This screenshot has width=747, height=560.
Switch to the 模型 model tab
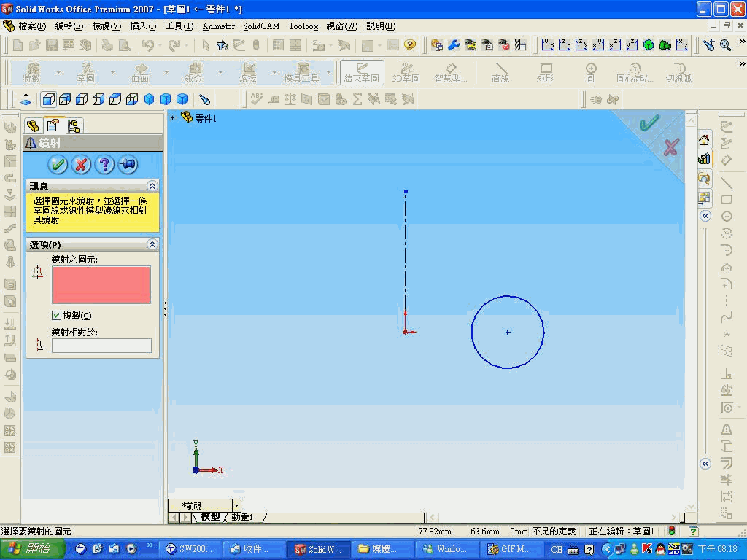click(x=210, y=517)
